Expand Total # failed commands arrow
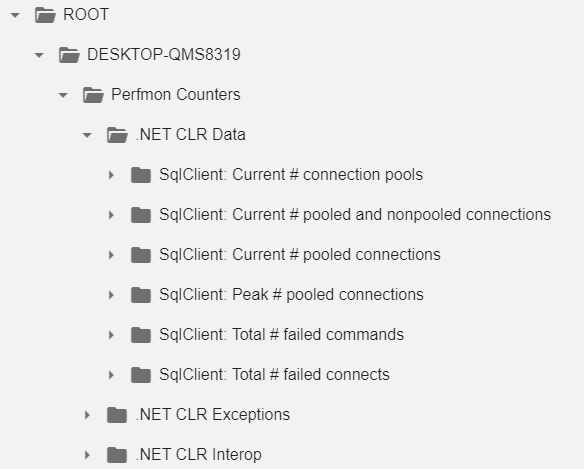Viewport: 584px width, 469px height. [x=111, y=335]
